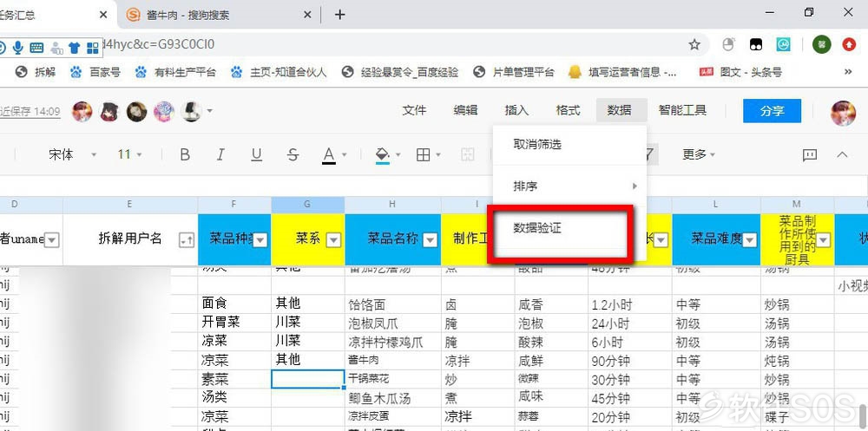Screen dimensions: 868x431
Task: Click the cell borders icon
Action: [x=423, y=155]
